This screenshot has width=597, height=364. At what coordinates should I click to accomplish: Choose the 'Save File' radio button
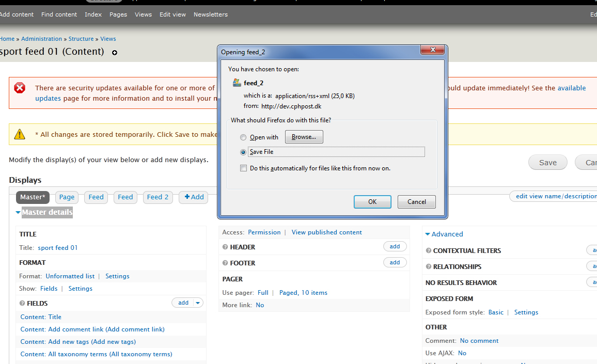coord(243,152)
